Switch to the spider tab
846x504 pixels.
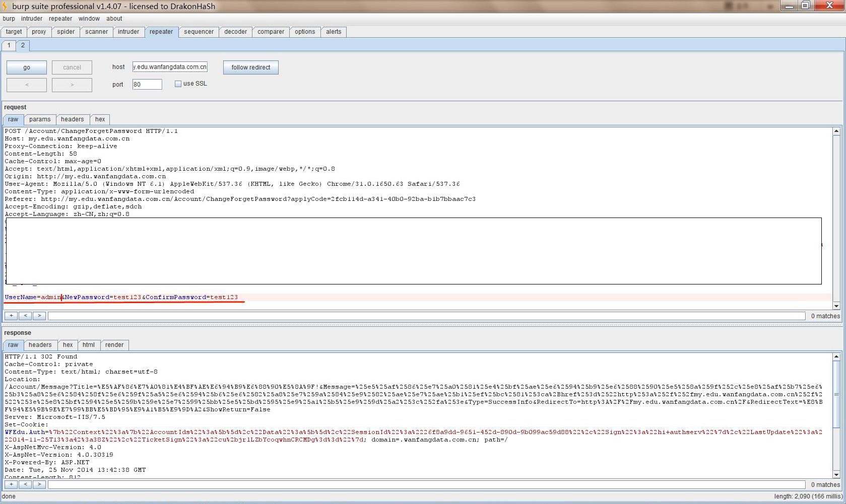click(x=66, y=32)
